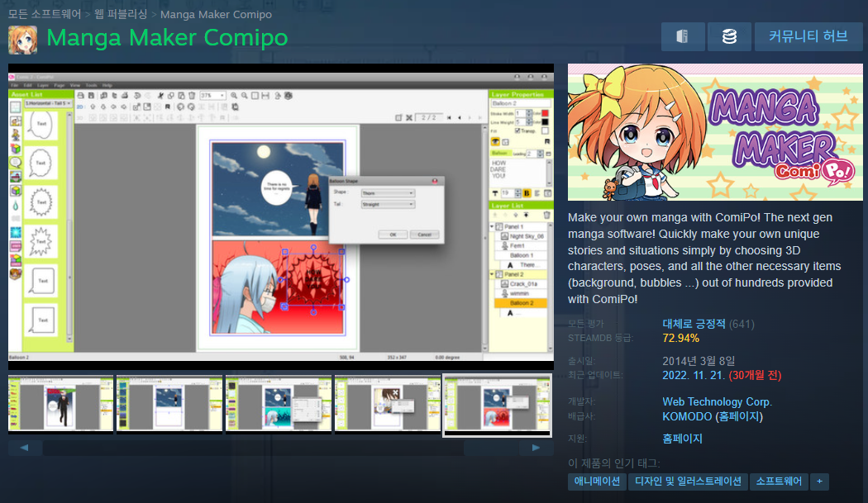This screenshot has width=868, height=503.
Task: Click the right arrow of the screenshot strip
Action: click(536, 448)
